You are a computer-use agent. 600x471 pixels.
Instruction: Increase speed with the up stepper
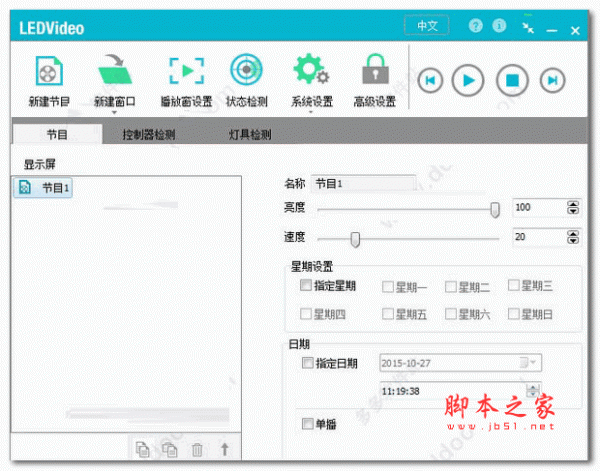click(x=573, y=233)
